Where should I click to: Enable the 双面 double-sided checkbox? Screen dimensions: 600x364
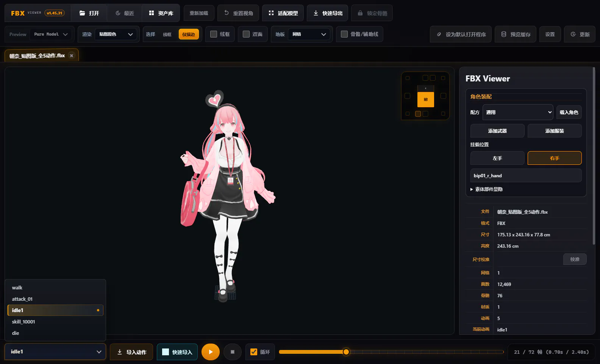246,34
